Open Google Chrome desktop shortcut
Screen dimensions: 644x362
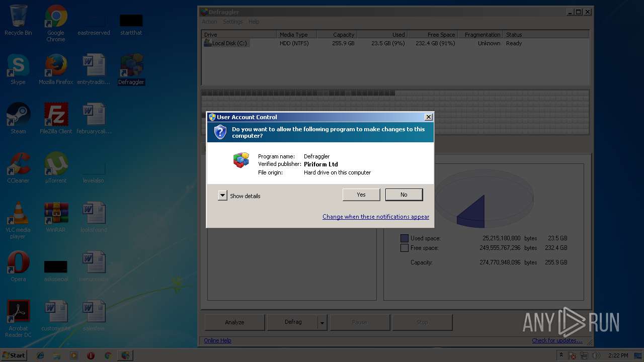[x=56, y=23]
